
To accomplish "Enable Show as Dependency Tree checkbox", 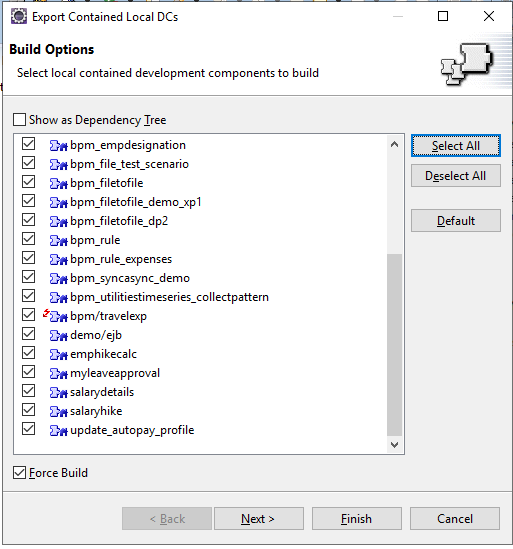I will [x=19, y=119].
